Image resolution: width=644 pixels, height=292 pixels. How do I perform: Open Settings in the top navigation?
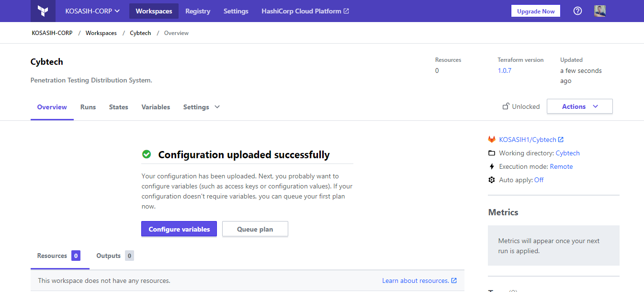pyautogui.click(x=236, y=11)
